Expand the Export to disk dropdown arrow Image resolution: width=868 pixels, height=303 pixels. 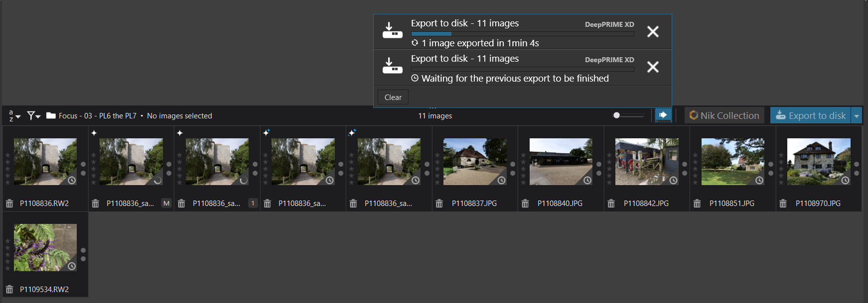pyautogui.click(x=857, y=115)
